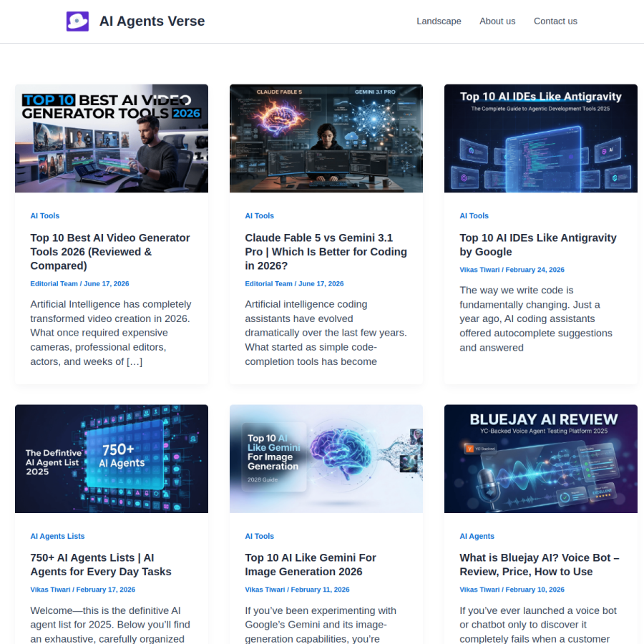Go to the About us page
The image size is (644, 644).
[x=497, y=21]
